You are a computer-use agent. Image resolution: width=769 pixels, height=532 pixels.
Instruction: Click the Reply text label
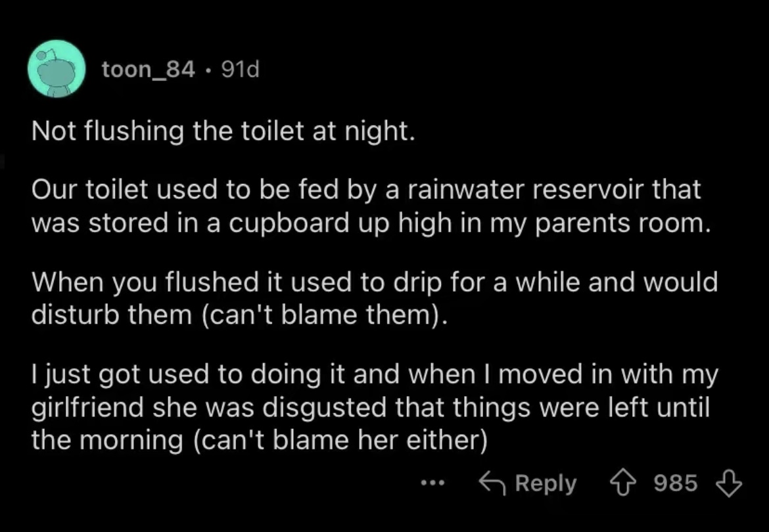point(546,484)
